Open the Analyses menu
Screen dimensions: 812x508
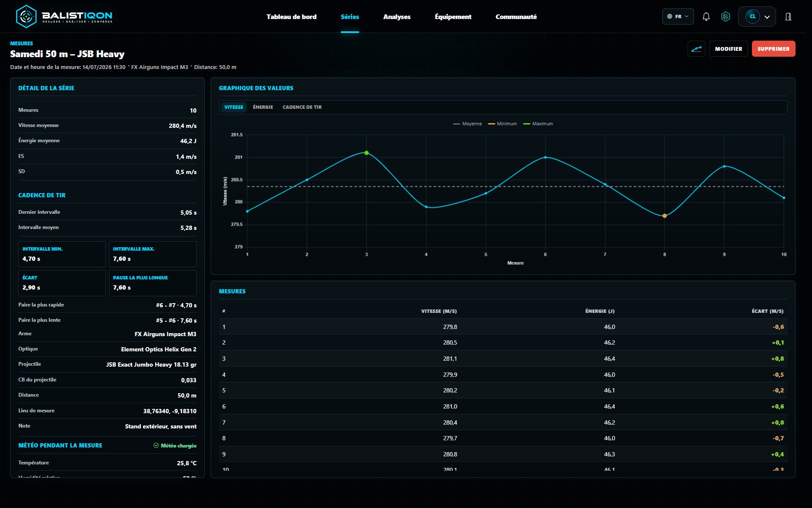pos(397,17)
